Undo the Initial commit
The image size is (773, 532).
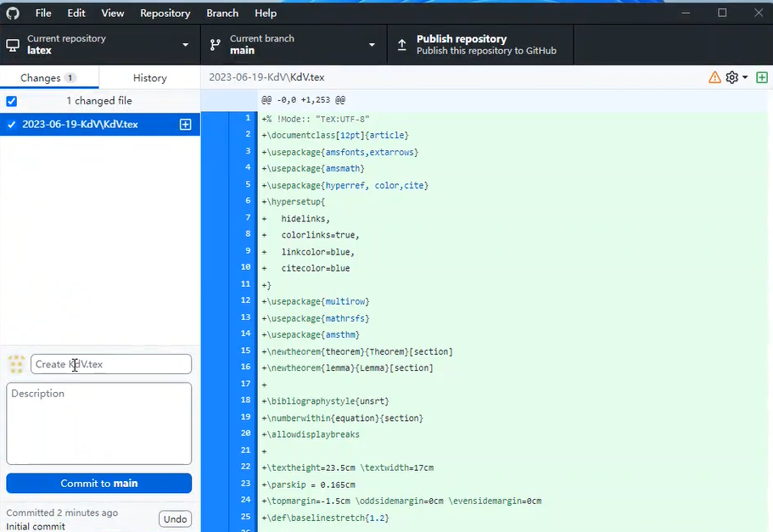pyautogui.click(x=175, y=518)
